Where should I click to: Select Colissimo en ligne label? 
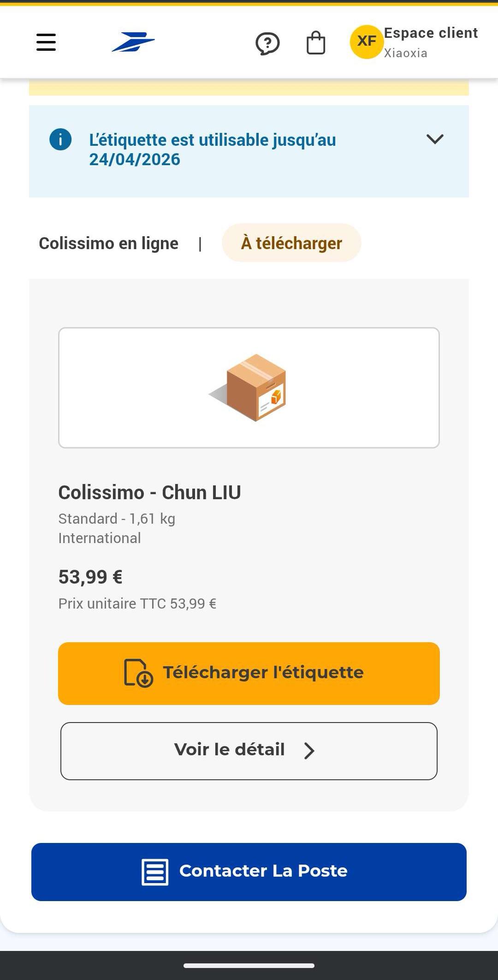pyautogui.click(x=108, y=243)
